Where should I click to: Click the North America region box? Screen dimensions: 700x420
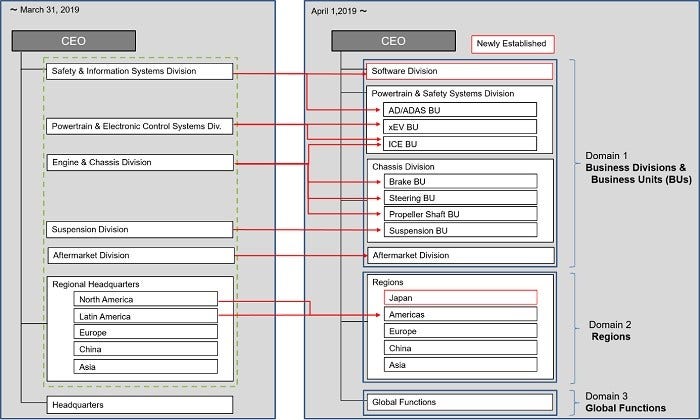pos(145,299)
